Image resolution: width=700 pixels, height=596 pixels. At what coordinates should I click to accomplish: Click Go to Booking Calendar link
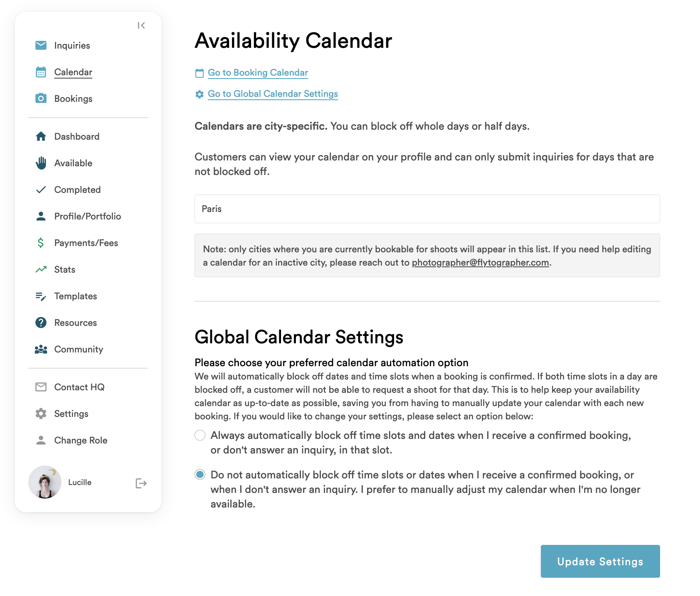point(258,72)
